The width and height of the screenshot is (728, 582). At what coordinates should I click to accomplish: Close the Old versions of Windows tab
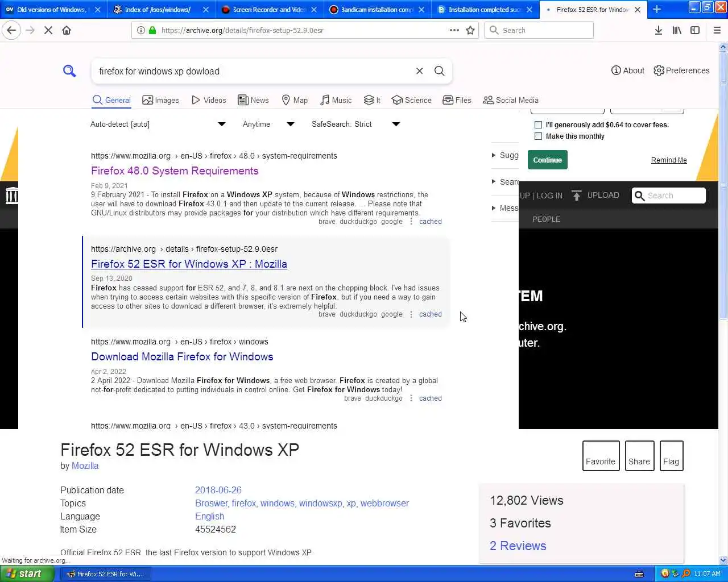point(98,10)
